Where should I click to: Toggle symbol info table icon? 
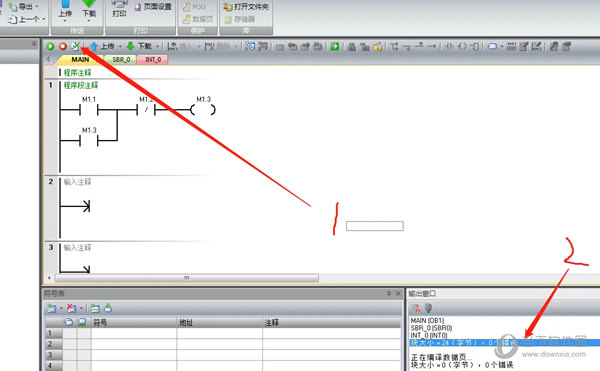pyautogui.click(x=511, y=46)
